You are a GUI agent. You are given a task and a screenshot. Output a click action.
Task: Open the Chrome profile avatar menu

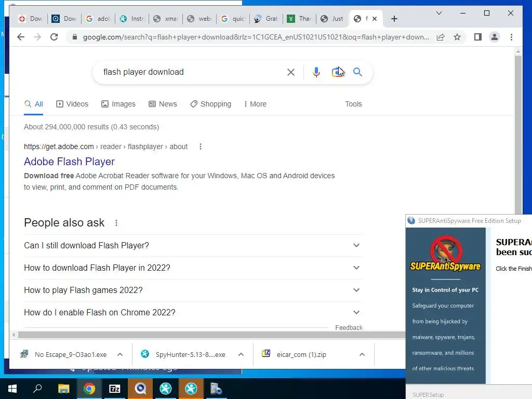495,37
